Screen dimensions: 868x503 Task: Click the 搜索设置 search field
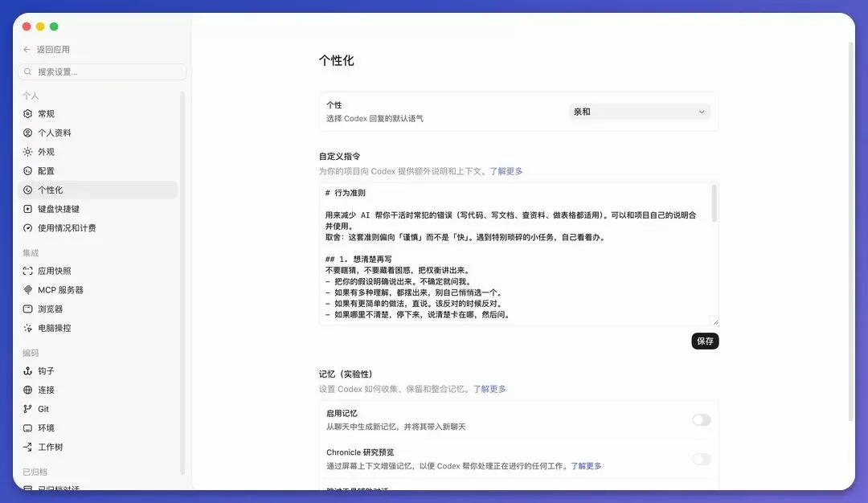[x=102, y=72]
